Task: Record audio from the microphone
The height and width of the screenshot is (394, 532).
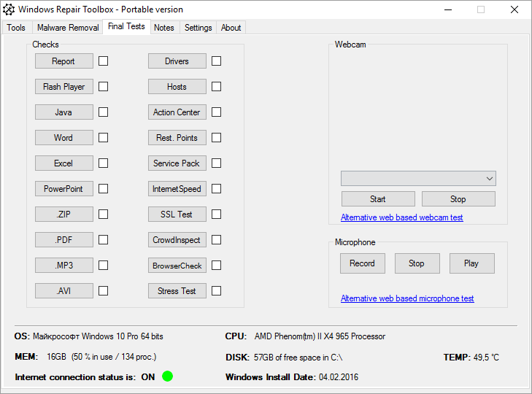Action: pyautogui.click(x=362, y=263)
